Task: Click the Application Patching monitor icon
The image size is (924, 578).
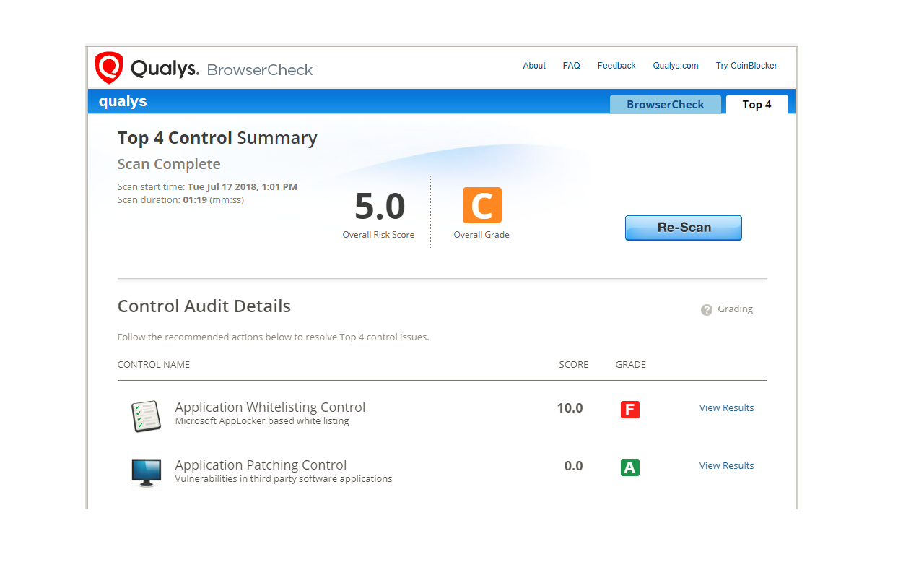Action: tap(146, 473)
